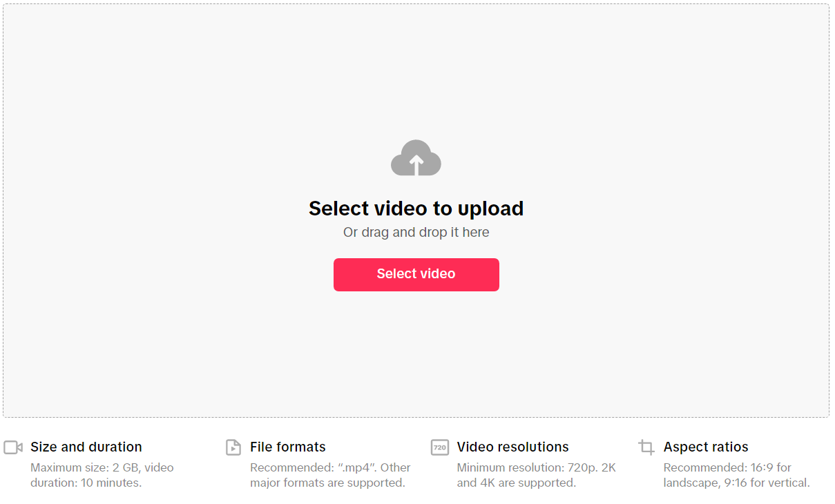Click the 'File formats' heading

(x=288, y=447)
